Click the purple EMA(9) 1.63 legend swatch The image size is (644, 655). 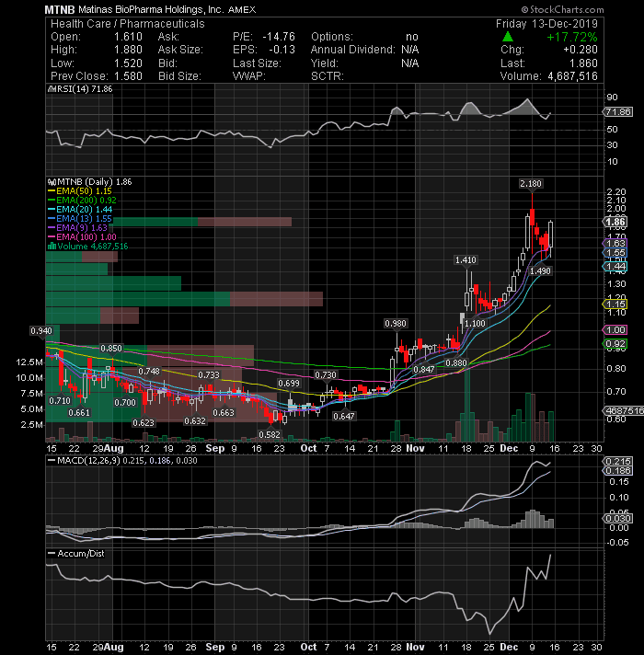point(52,228)
